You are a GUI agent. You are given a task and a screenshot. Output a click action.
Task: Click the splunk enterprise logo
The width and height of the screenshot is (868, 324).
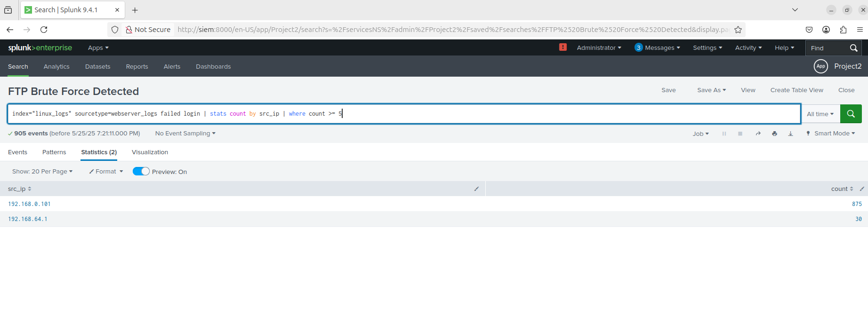click(40, 47)
